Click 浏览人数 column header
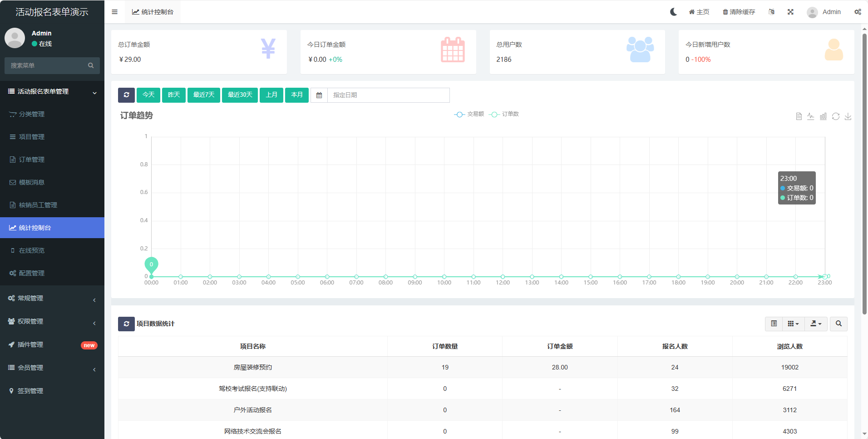868x439 pixels. pos(789,346)
